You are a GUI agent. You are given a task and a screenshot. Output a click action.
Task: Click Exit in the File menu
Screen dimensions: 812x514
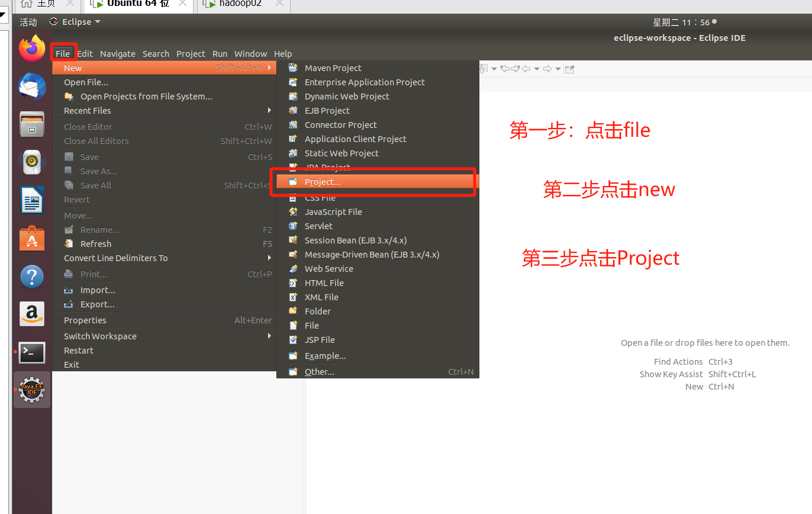(x=165, y=365)
